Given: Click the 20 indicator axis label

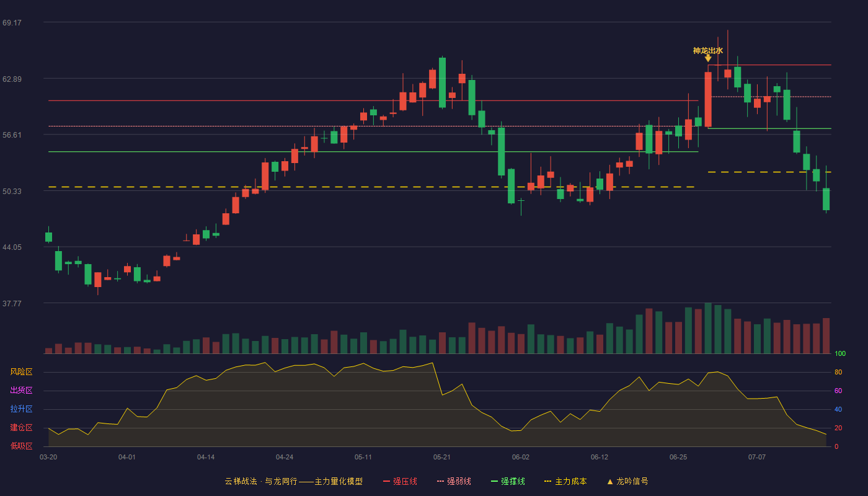Looking at the screenshot, I should 838,428.
